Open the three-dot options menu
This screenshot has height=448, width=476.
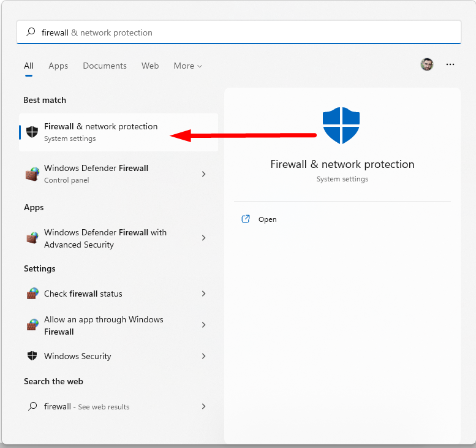click(x=450, y=64)
